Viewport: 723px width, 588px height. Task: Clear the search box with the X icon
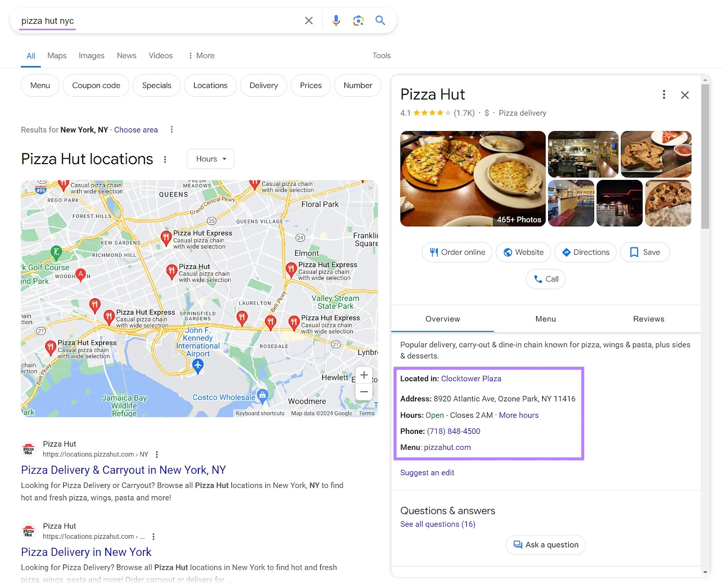pos(309,21)
